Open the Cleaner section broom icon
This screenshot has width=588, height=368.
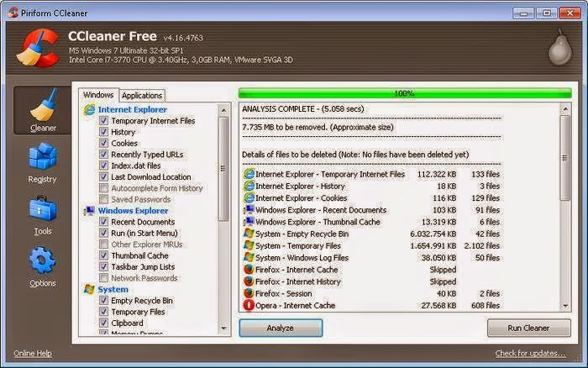click(43, 105)
